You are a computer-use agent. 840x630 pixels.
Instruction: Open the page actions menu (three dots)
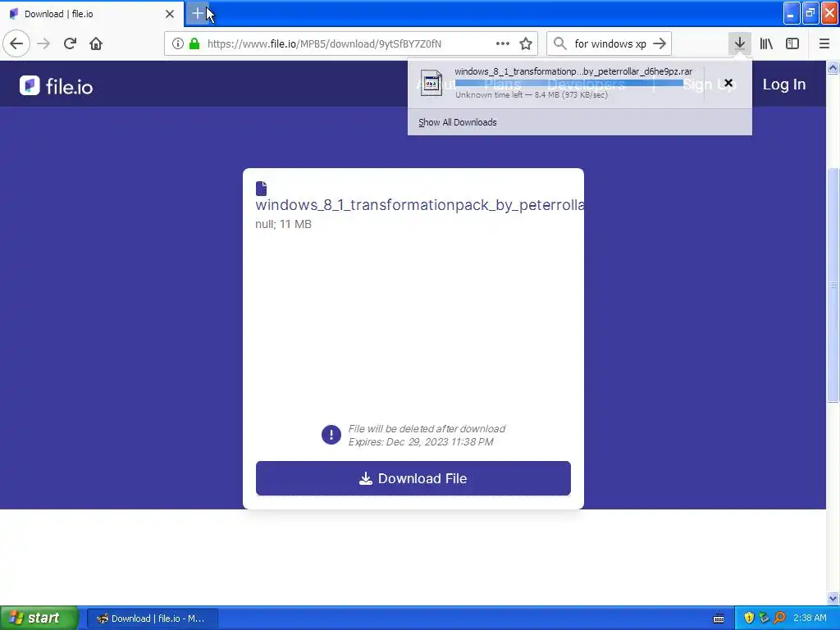(503, 43)
